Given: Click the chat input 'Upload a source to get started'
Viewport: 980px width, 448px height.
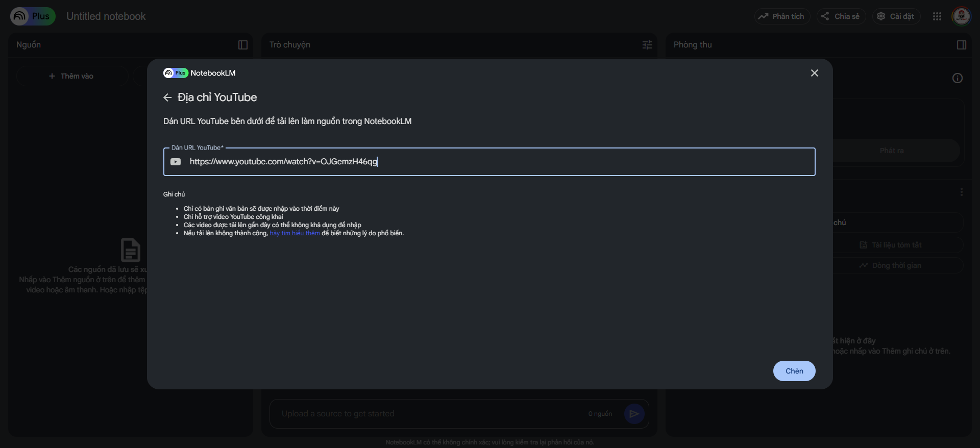Looking at the screenshot, I should coord(429,414).
